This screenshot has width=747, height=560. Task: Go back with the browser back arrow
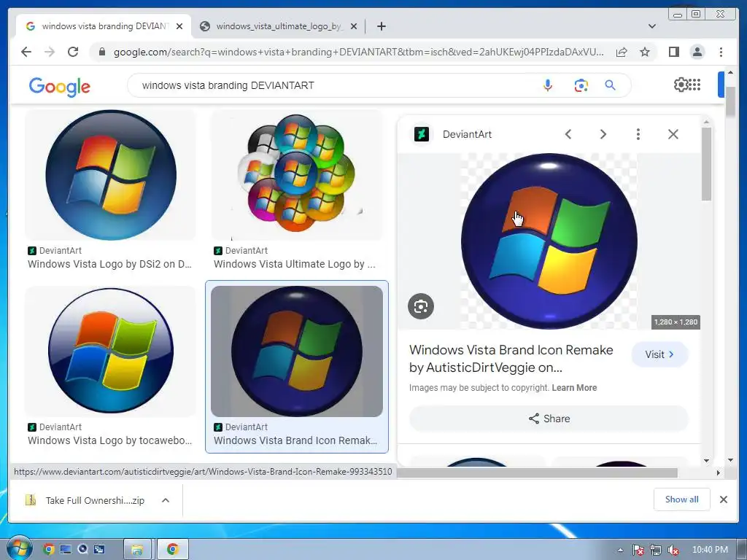coord(26,52)
